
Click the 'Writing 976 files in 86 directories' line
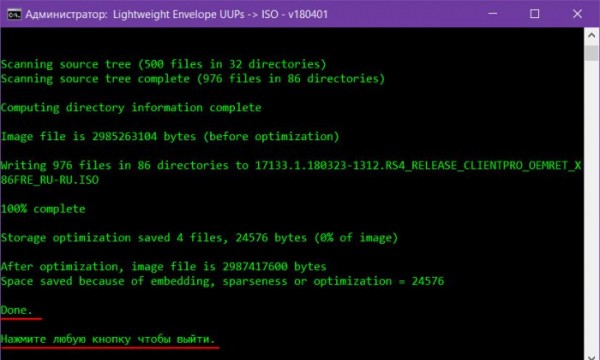click(291, 165)
